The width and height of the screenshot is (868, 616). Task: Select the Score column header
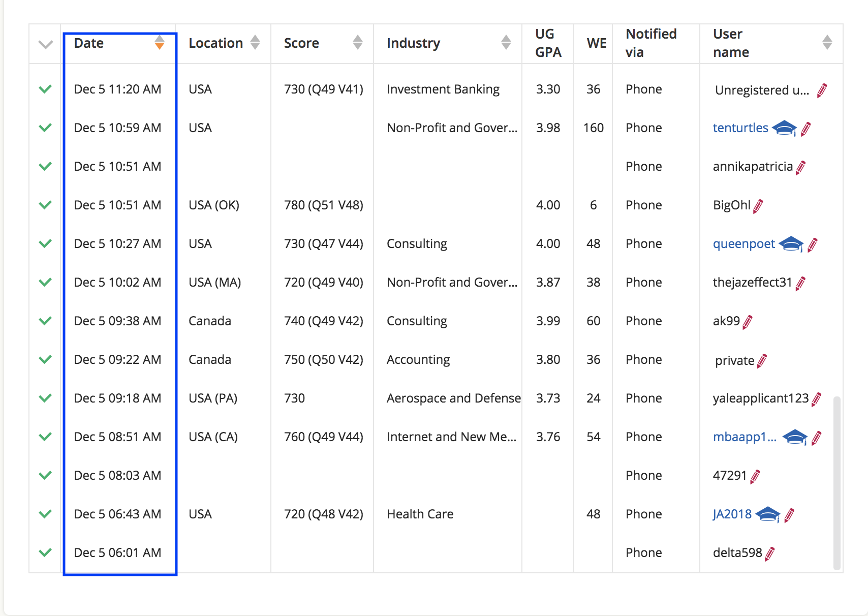pyautogui.click(x=301, y=43)
